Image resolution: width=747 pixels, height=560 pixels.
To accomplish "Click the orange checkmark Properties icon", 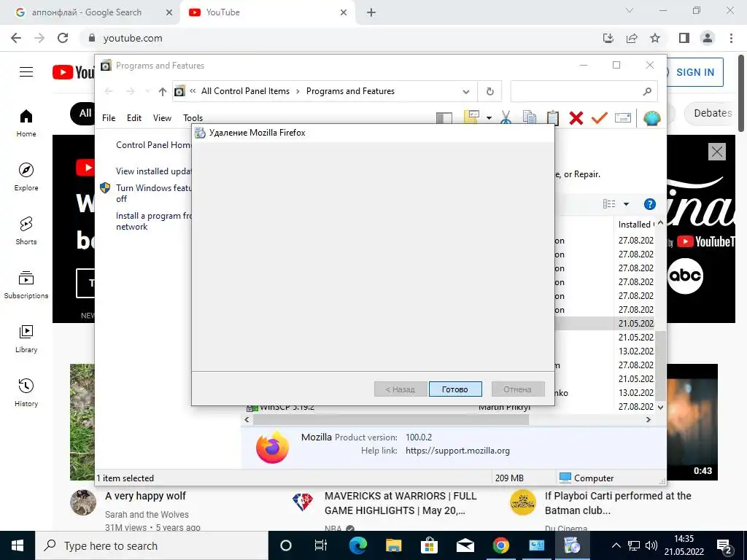I will (600, 117).
